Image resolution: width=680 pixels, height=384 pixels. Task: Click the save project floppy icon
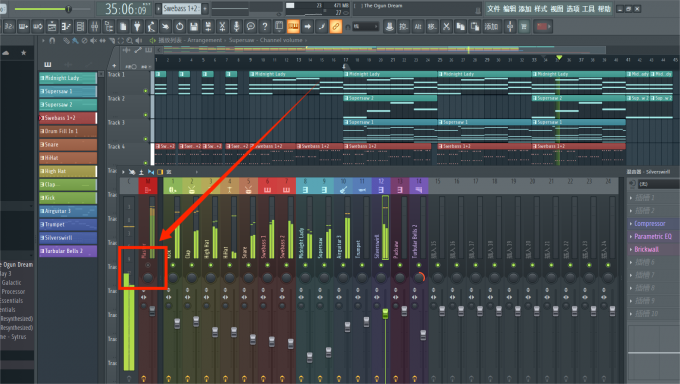pyautogui.click(x=194, y=27)
